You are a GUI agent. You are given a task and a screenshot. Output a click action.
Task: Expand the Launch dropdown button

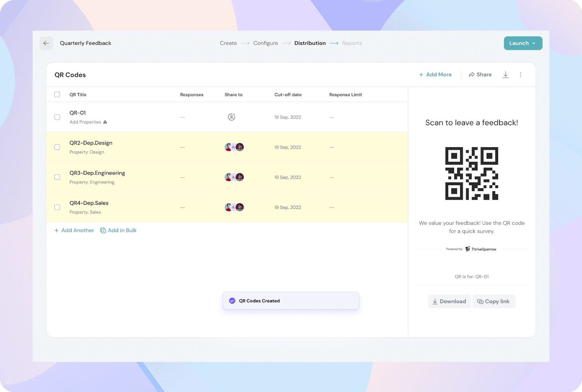click(523, 43)
